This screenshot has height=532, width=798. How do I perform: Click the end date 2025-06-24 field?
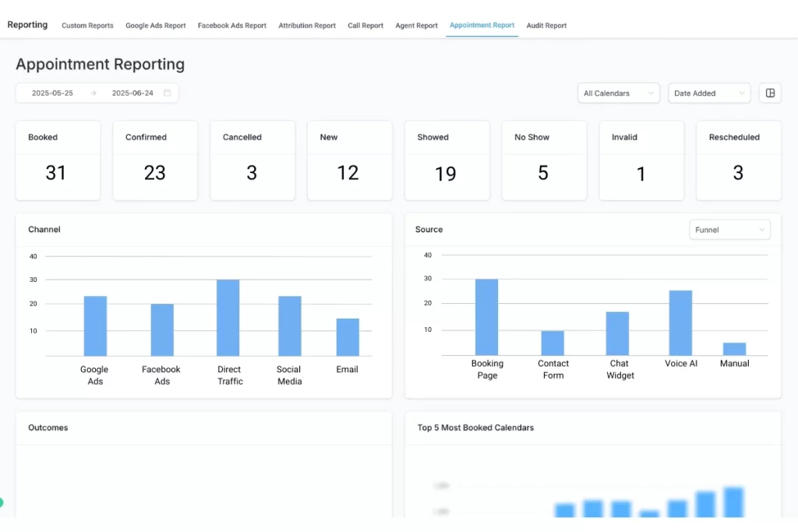click(132, 93)
